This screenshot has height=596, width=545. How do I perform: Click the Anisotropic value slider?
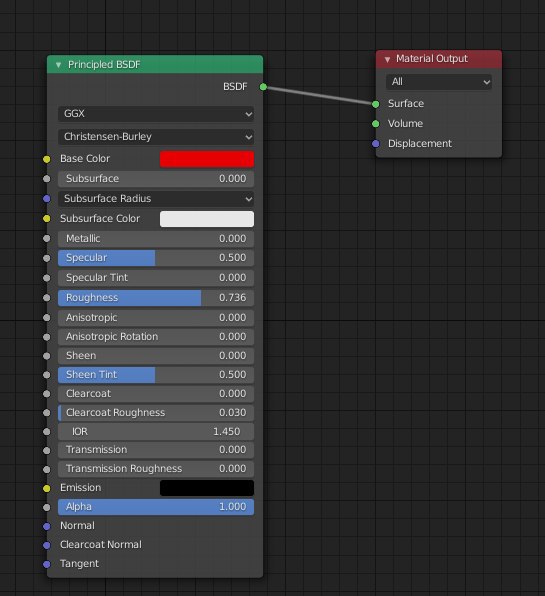156,318
